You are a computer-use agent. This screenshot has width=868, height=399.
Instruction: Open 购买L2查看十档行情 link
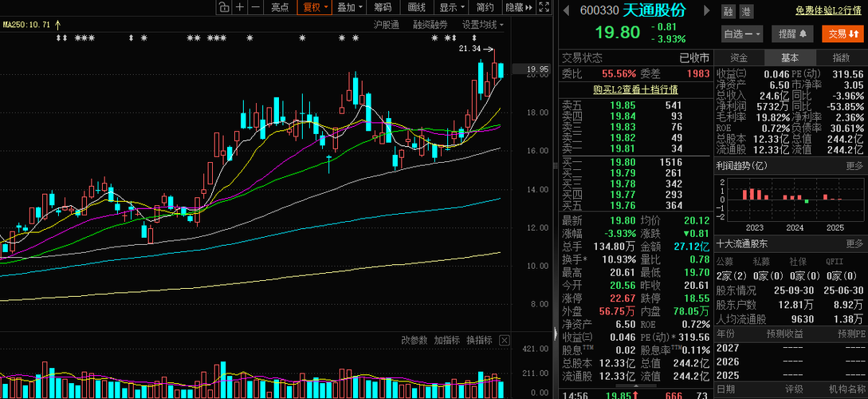pos(635,89)
